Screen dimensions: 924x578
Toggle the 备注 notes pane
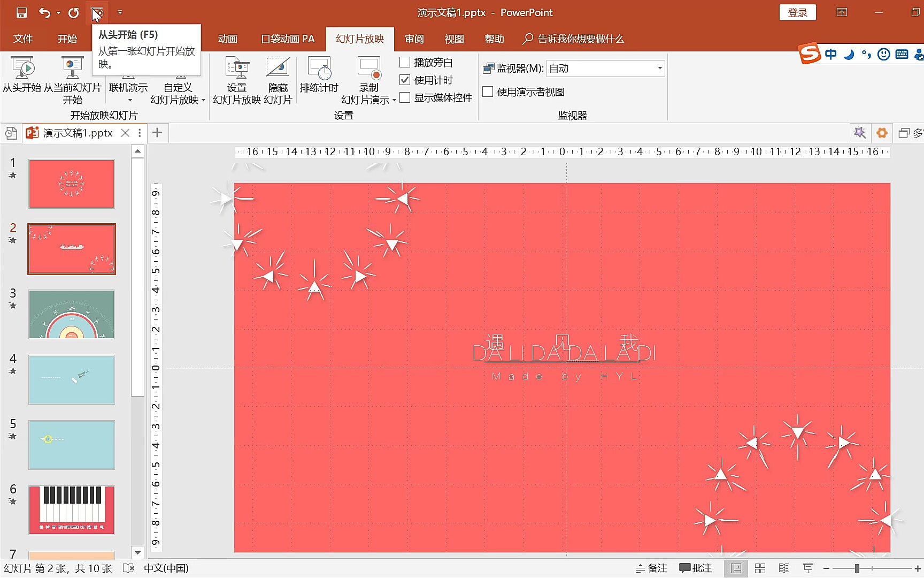tap(651, 568)
